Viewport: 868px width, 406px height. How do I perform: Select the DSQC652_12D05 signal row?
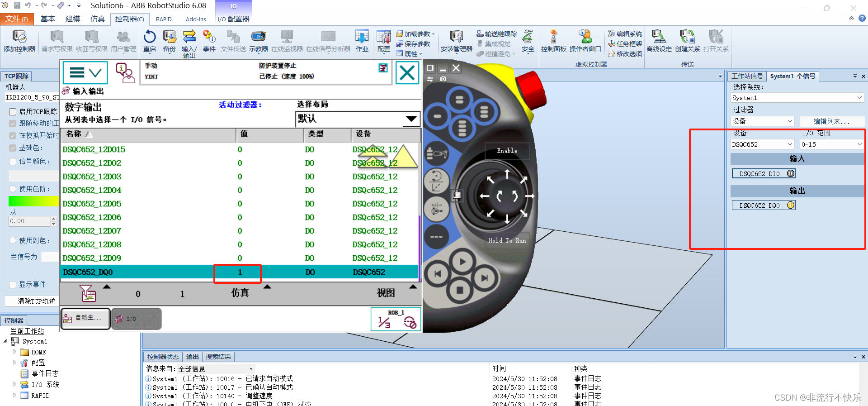[x=240, y=204]
